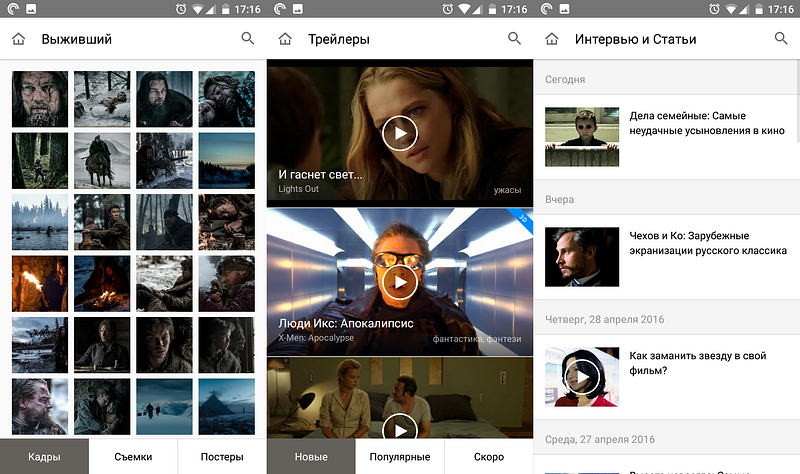Open search on Интервью и Статьи screen
This screenshot has height=474, width=800.
781,38
